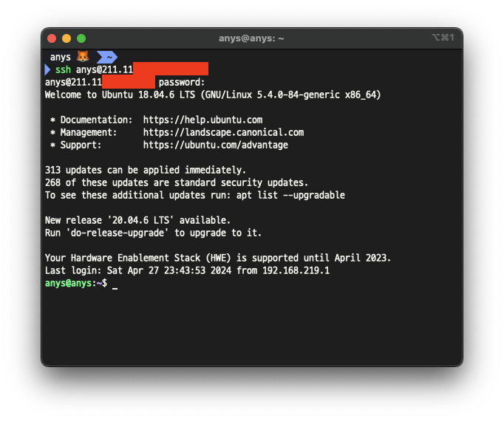Click the green 'ssh' command text
The image size is (504, 421).
click(63, 69)
